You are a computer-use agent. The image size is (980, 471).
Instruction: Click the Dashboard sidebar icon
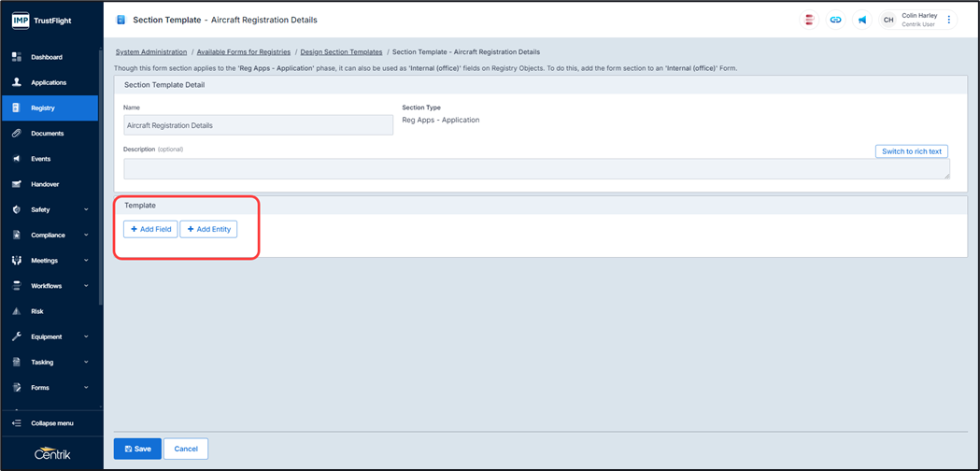coord(17,57)
